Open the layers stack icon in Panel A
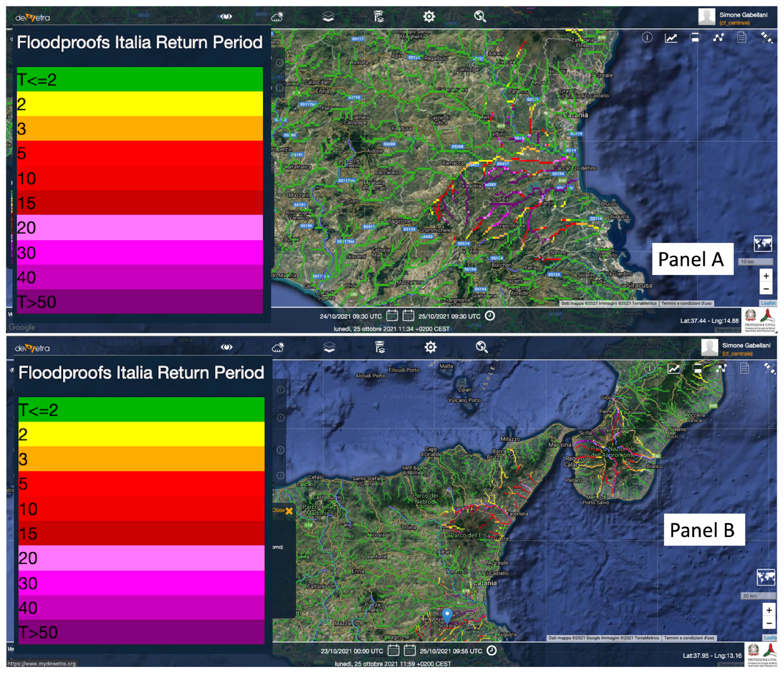Screen dimensions: 784x677 coord(328,16)
